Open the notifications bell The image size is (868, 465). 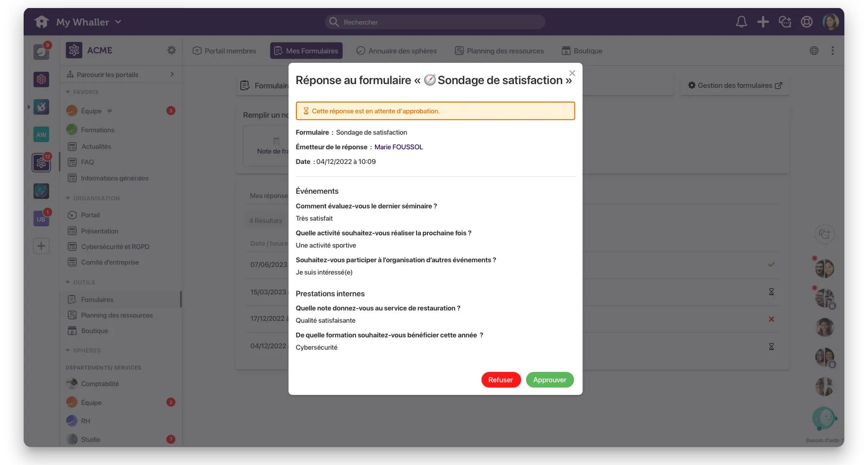(741, 22)
